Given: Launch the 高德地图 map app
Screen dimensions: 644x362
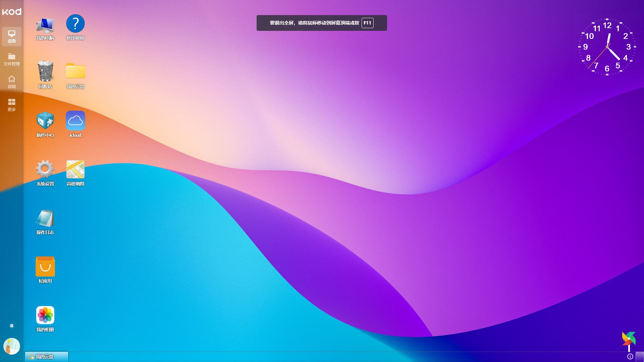Looking at the screenshot, I should coord(75,169).
